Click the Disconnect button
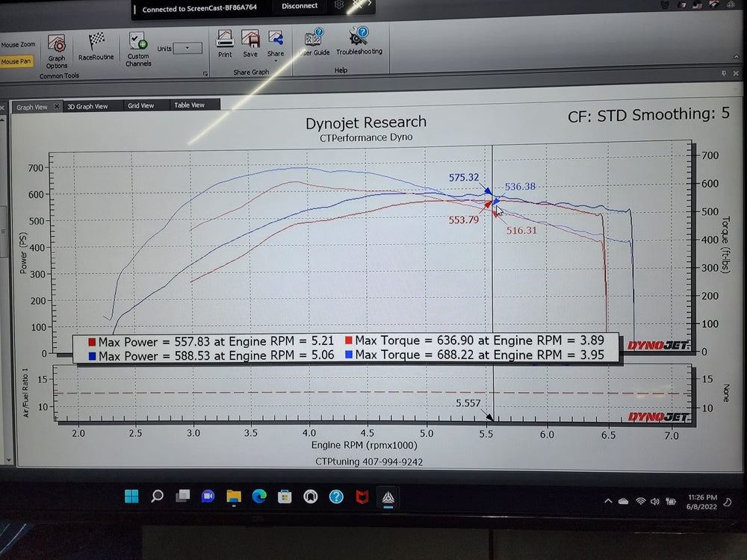 coord(299,6)
